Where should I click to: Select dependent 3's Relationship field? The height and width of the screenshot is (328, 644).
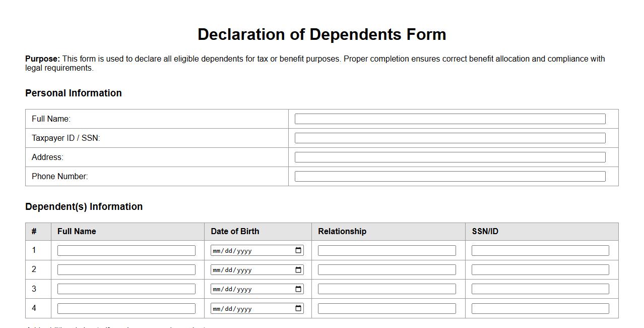pyautogui.click(x=386, y=289)
